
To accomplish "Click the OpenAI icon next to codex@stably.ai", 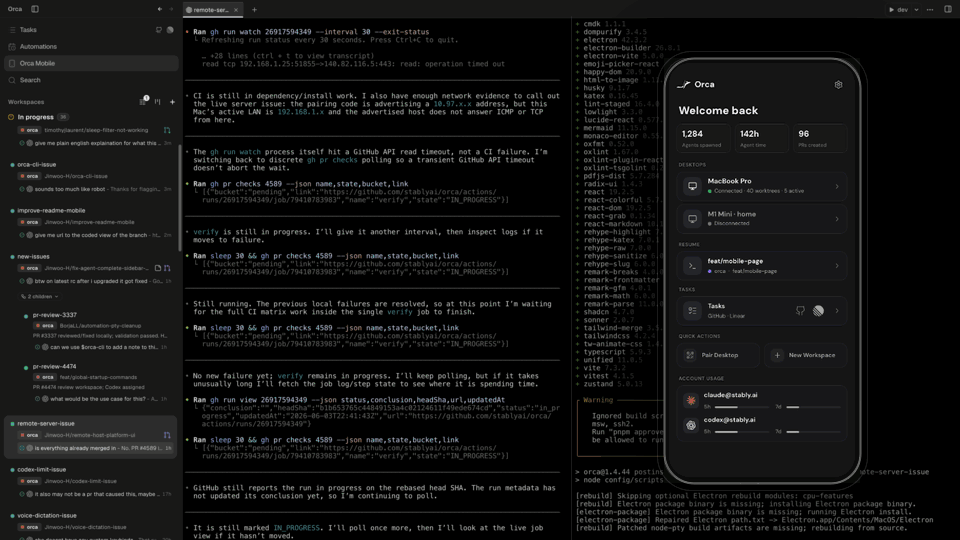I will [691, 425].
